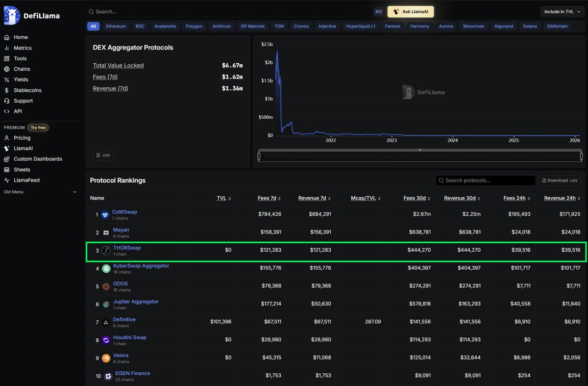Click the Revenue (7d) label

pyautogui.click(x=110, y=88)
